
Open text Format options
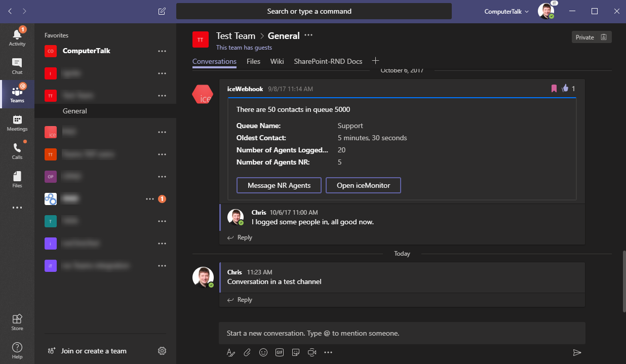(x=230, y=352)
